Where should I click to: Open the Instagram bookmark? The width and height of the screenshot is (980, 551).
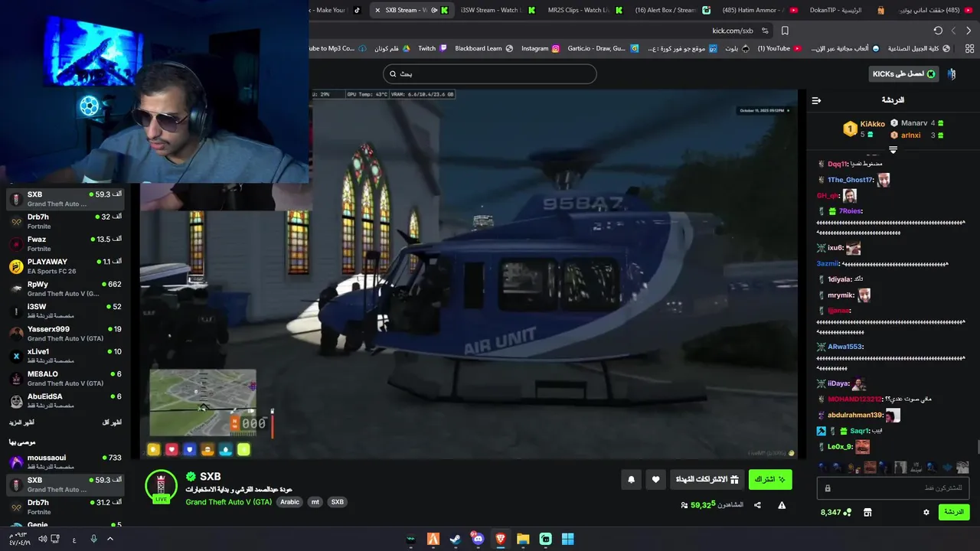(x=541, y=48)
